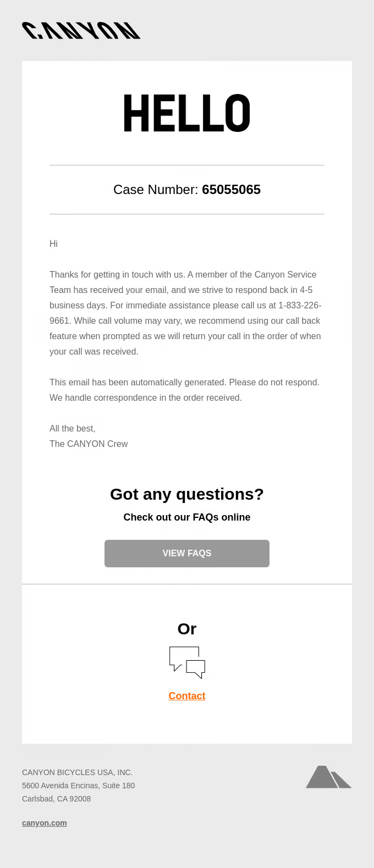Viewport: 374px width, 868px height.
Task: Click the 'Or' heading above chat icon
Action: click(187, 629)
